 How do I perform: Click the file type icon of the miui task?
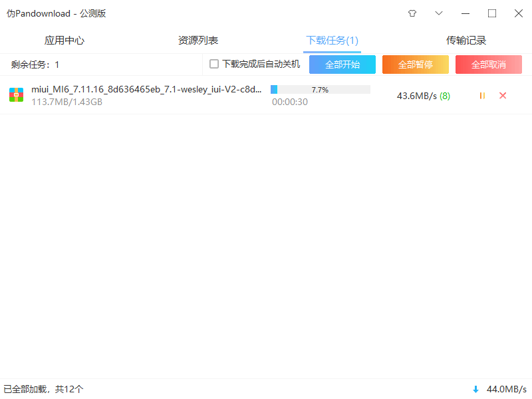tap(15, 94)
